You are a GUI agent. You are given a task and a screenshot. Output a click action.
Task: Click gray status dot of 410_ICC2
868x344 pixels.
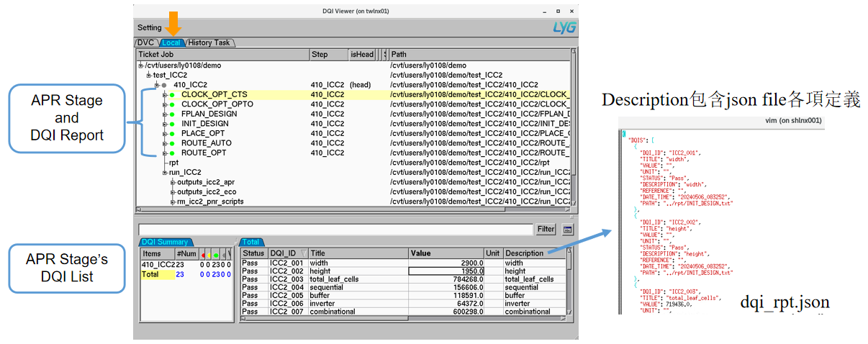[x=164, y=85]
